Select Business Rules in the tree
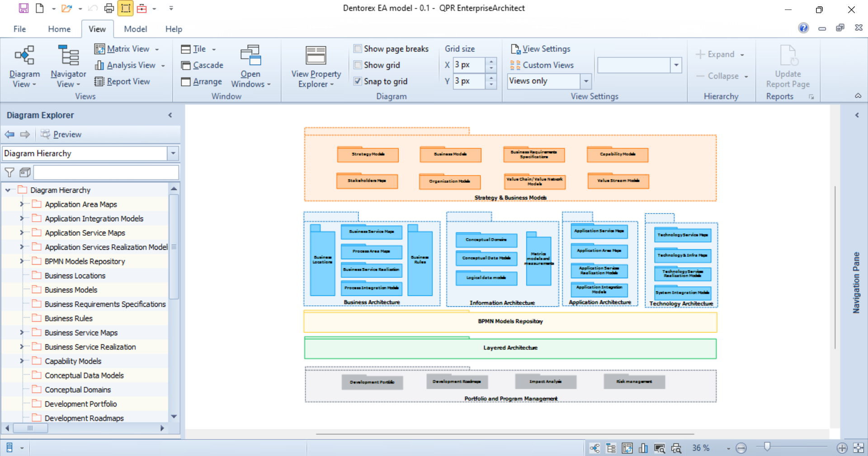The height and width of the screenshot is (456, 868). click(68, 318)
